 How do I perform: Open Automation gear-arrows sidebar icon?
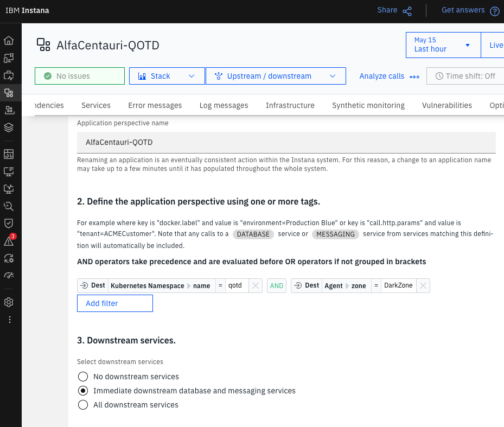tap(9, 258)
